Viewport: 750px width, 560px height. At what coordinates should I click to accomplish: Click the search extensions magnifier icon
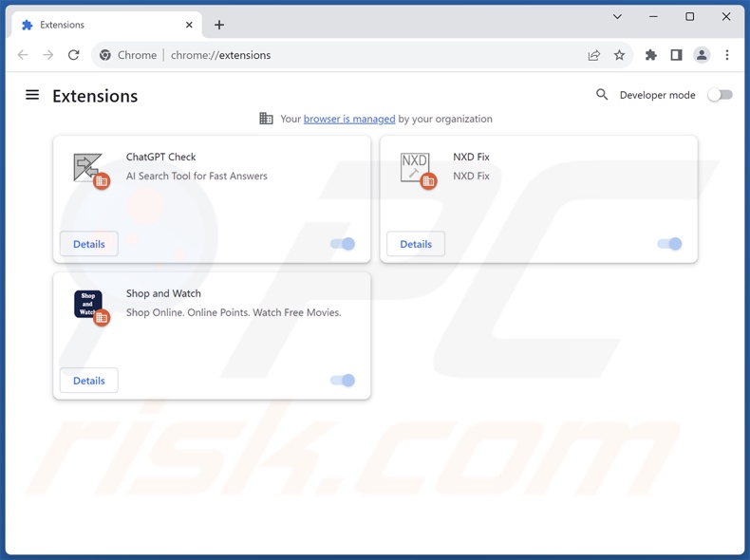(x=602, y=95)
